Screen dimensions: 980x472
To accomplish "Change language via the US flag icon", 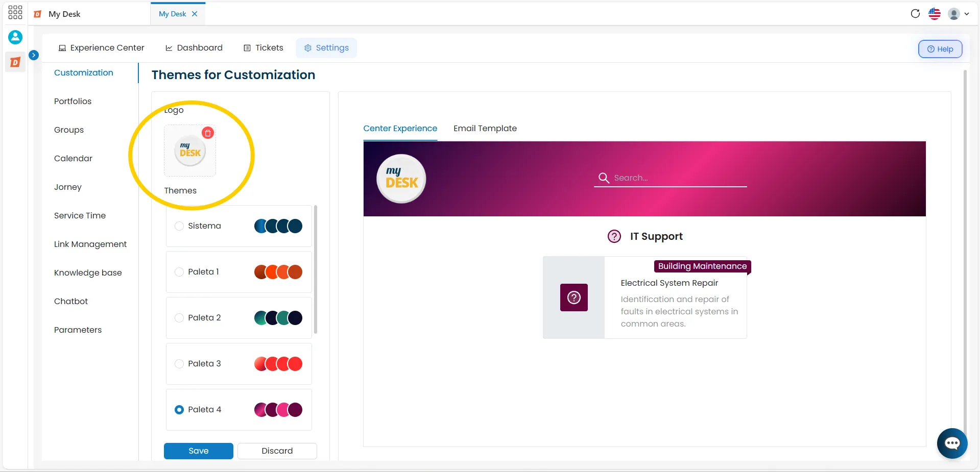I will pos(935,14).
